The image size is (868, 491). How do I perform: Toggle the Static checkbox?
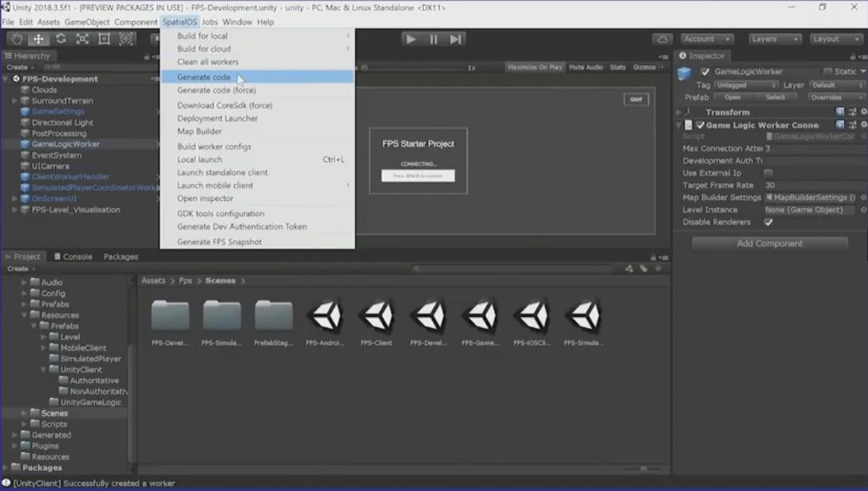click(x=828, y=71)
